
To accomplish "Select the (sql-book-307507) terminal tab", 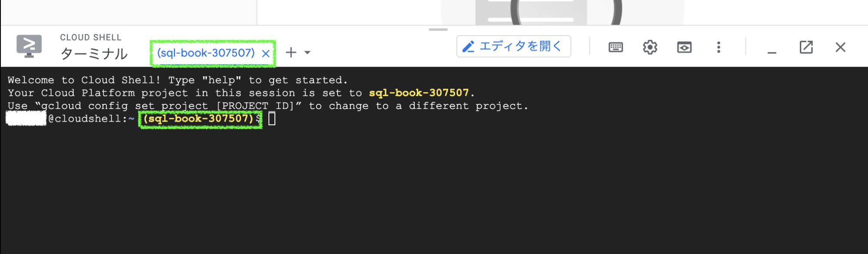I will 206,53.
